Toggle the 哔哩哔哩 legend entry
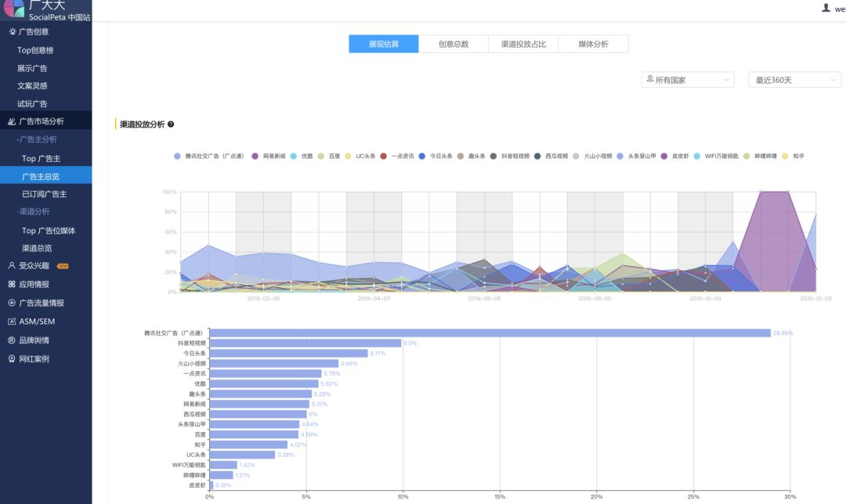Screen dimensions: 846x504 tap(760, 157)
